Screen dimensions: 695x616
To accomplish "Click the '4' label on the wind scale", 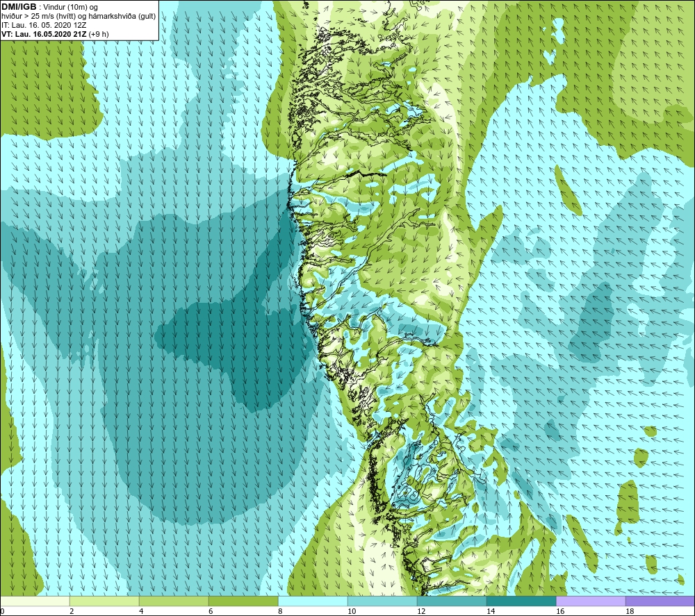I will 141,611.
